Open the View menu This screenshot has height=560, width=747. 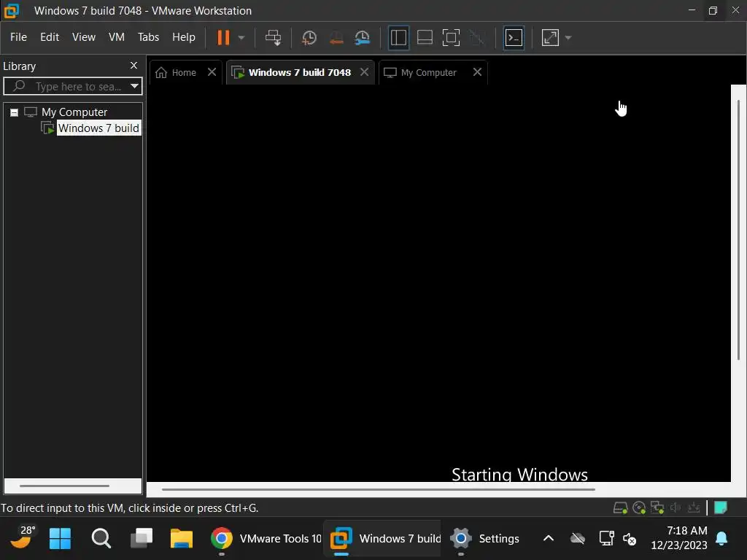point(84,37)
